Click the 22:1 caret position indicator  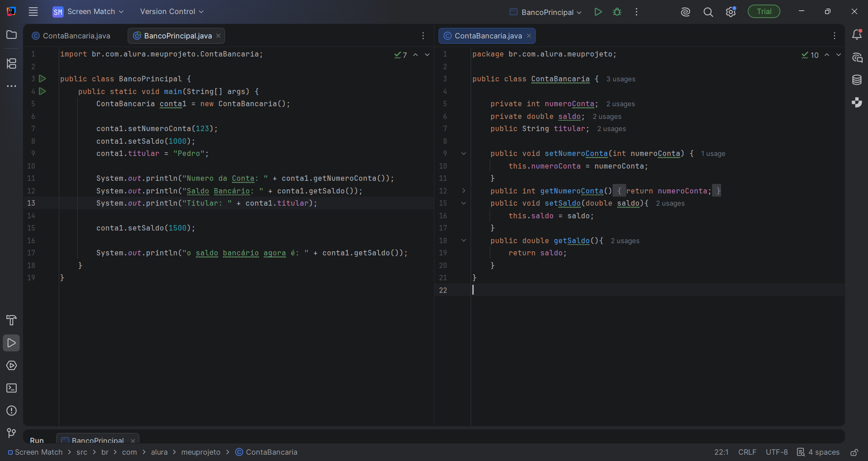(721, 452)
